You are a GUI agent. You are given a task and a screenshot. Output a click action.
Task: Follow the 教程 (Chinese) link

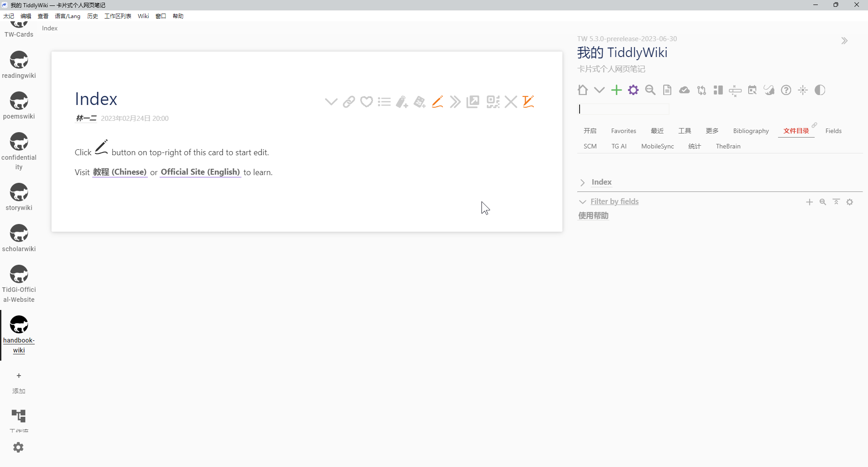pos(120,172)
